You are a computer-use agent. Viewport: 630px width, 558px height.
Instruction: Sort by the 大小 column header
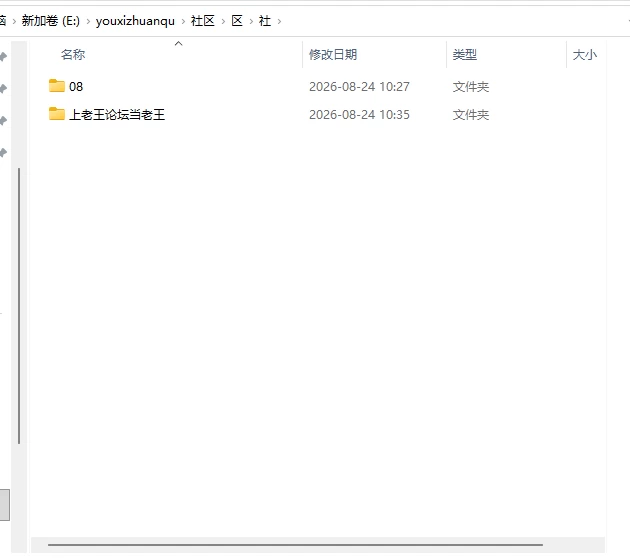(x=585, y=55)
